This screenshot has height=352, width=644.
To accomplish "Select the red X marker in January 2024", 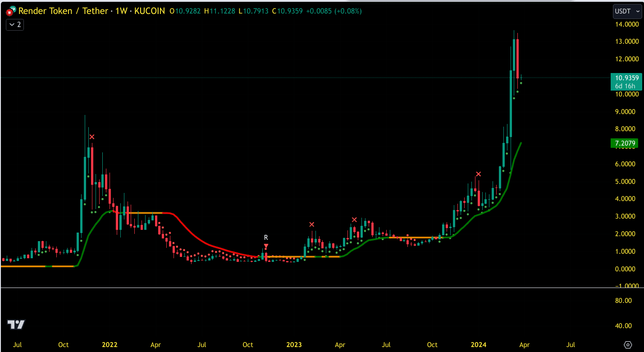I will click(x=479, y=174).
